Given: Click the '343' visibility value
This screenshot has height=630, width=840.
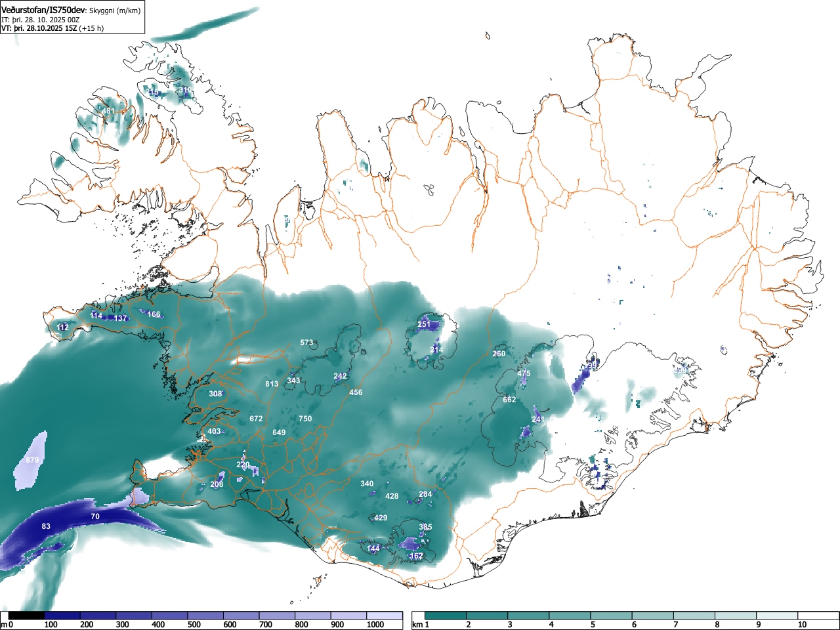Looking at the screenshot, I should pos(293,381).
